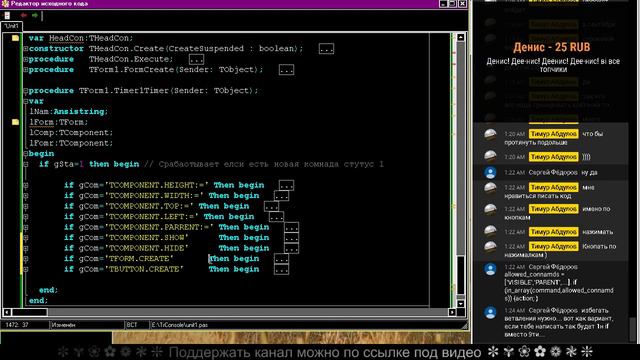Viewport: 640px width, 360px height.
Task: Expand gutter fold marker of TForm1.FormCreate procedure
Action: (x=26, y=70)
